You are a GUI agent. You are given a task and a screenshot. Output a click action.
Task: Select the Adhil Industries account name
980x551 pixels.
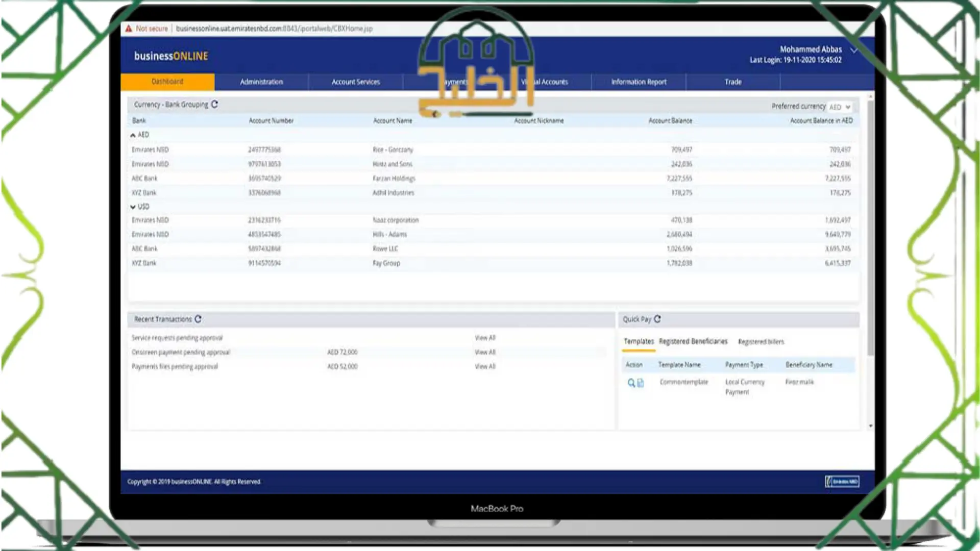[x=393, y=192]
